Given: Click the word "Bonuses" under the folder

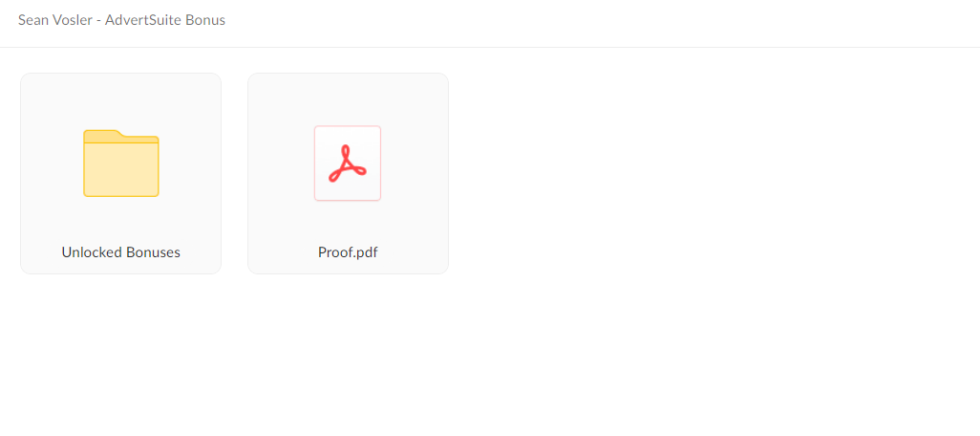Looking at the screenshot, I should [x=153, y=252].
